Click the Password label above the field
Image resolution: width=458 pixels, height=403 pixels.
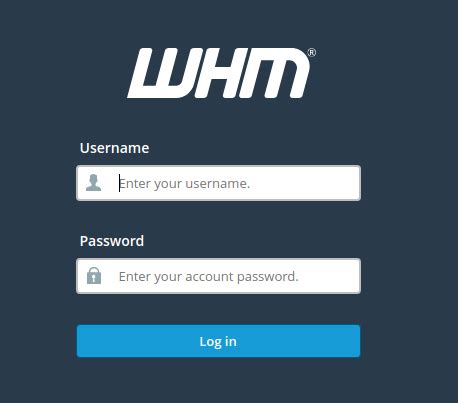pyautogui.click(x=112, y=241)
